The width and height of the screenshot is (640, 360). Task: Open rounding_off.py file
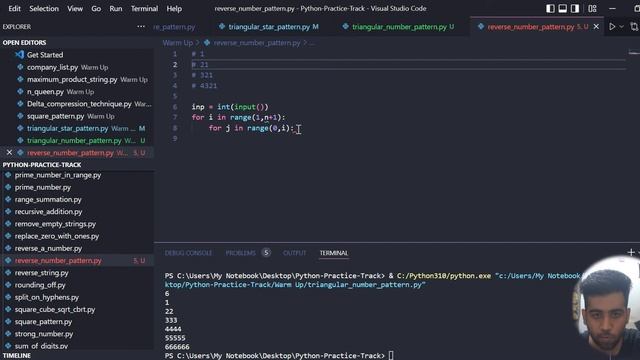point(40,285)
